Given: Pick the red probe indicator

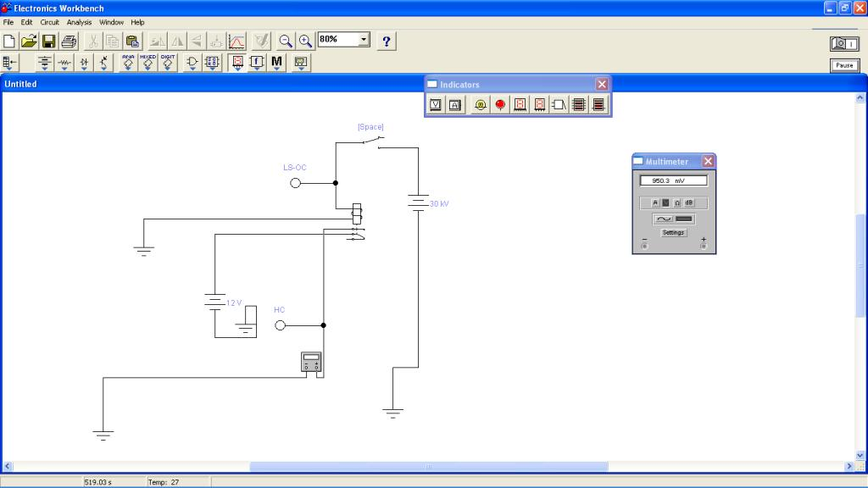Looking at the screenshot, I should 500,105.
